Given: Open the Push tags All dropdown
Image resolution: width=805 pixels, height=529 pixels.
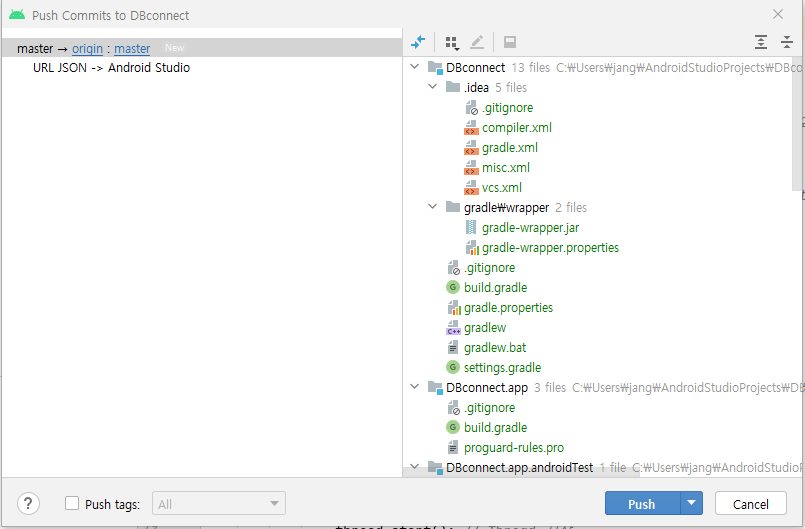Looking at the screenshot, I should (x=219, y=503).
